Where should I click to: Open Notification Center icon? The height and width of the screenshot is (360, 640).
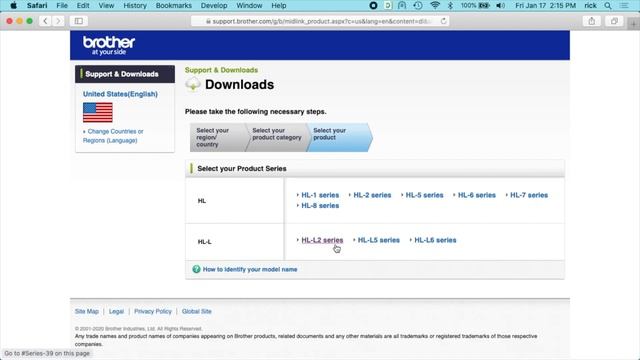[x=624, y=6]
